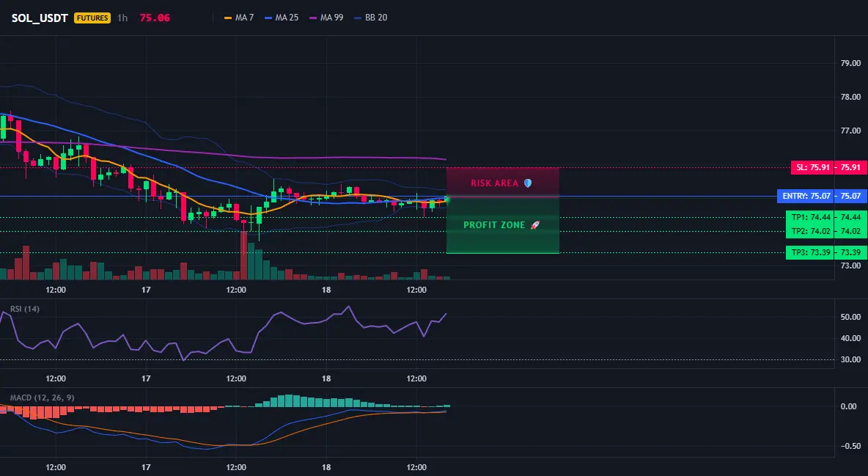Click 0.00 on the MACD axis

tap(849, 407)
